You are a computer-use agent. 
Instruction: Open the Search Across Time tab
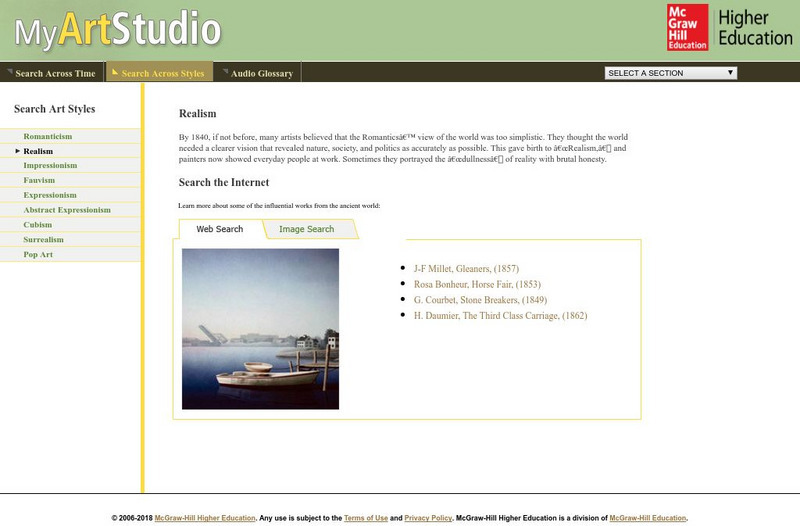tap(52, 73)
